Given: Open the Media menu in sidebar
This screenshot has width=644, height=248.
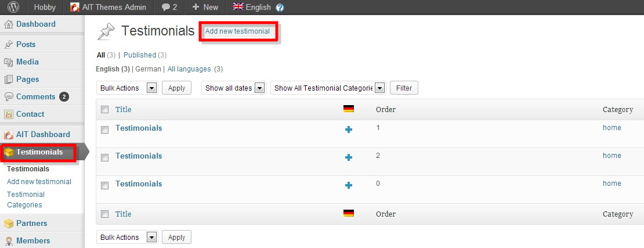Looking at the screenshot, I should click(27, 62).
